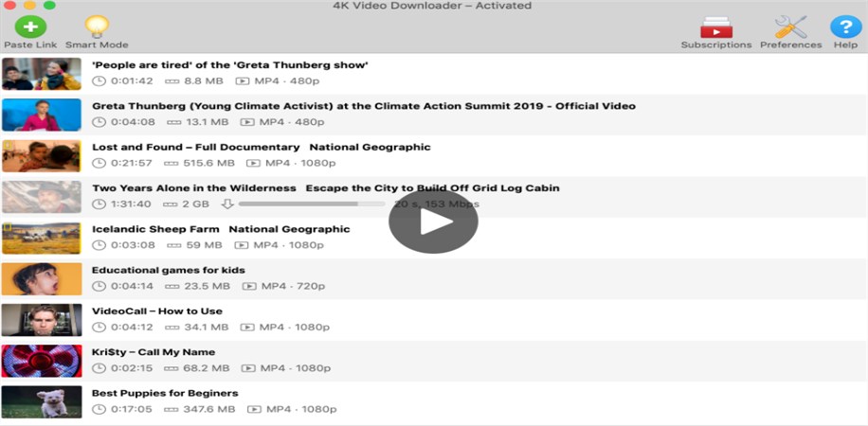The image size is (868, 426).
Task: Select Icelandic Sheep Farm thumbnail
Action: tap(42, 238)
